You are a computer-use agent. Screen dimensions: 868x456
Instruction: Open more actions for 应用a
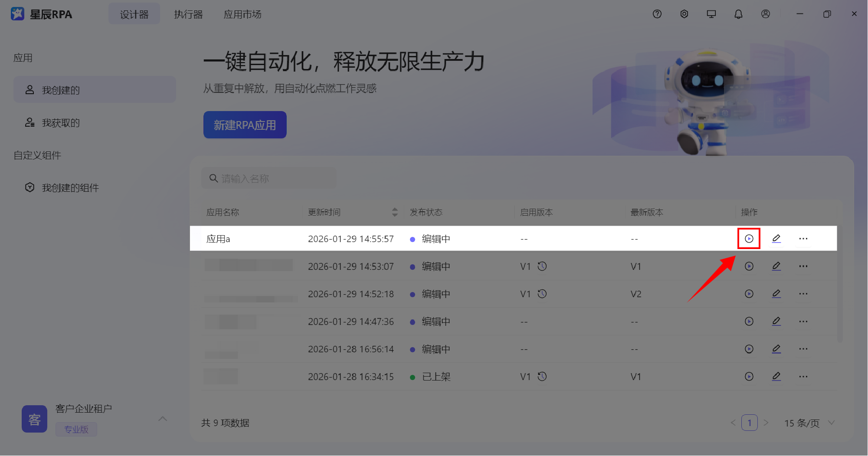click(x=803, y=238)
